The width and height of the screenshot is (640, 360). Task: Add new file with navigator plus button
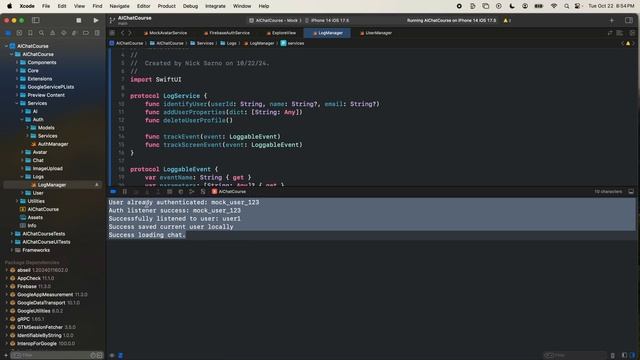pos(6,356)
